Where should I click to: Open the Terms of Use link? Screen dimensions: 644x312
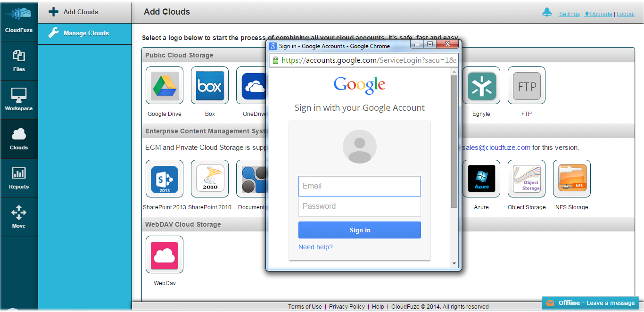[x=305, y=307]
